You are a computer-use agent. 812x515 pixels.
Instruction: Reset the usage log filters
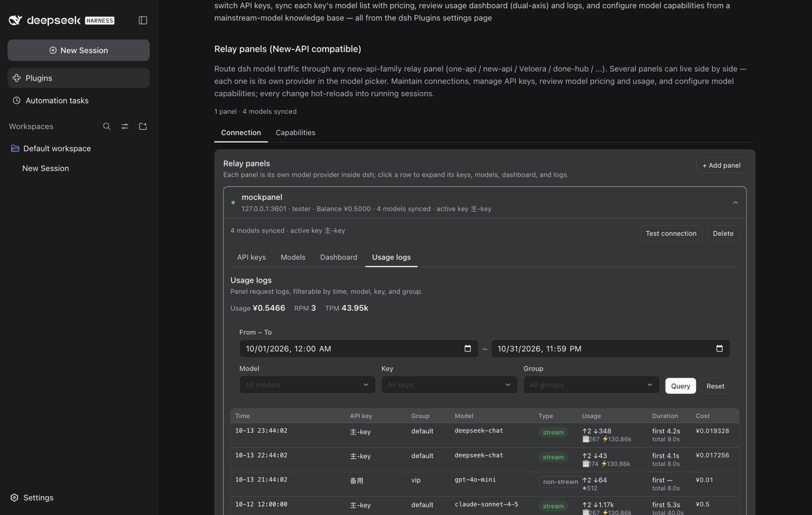click(x=715, y=386)
